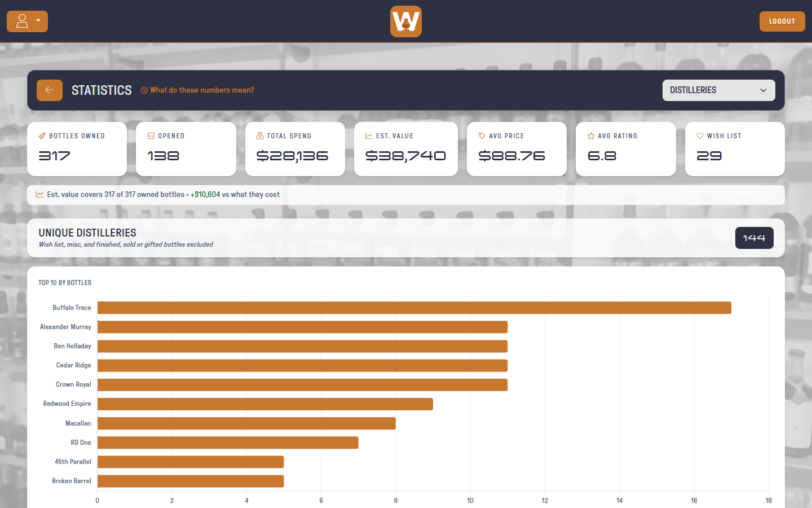This screenshot has height=508, width=812.
Task: Click the Macallan chart bar
Action: 246,423
